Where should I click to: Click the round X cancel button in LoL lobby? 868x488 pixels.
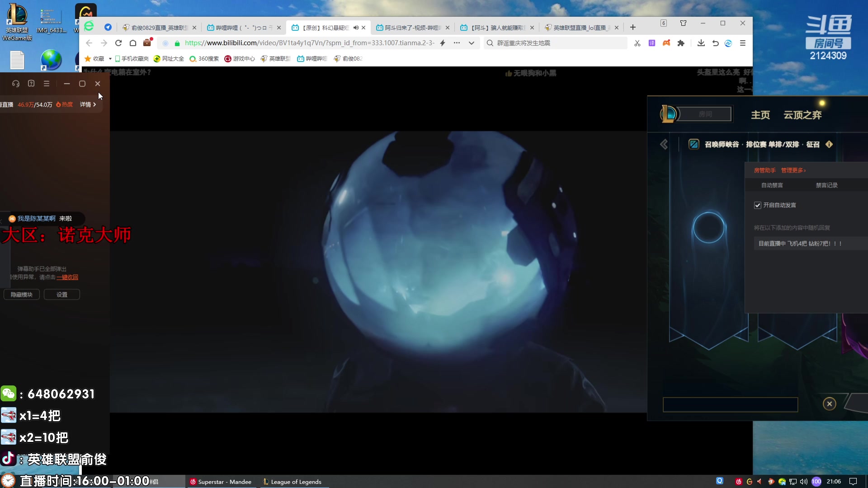click(829, 404)
